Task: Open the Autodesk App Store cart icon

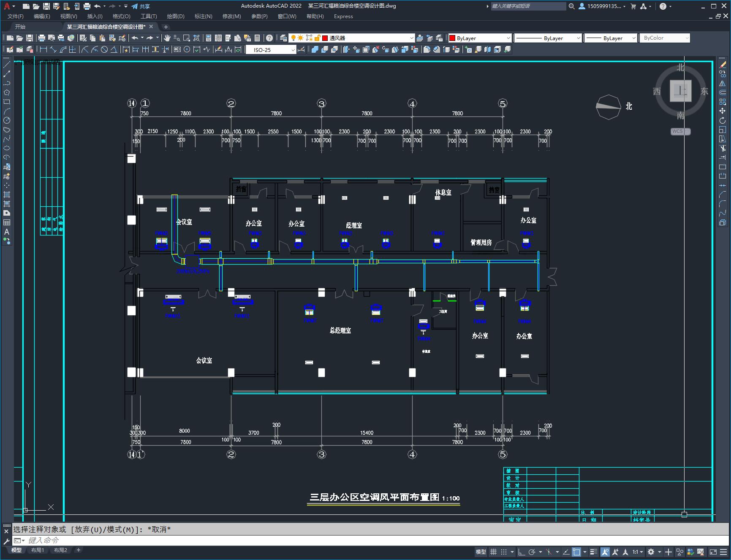Action: pyautogui.click(x=633, y=6)
